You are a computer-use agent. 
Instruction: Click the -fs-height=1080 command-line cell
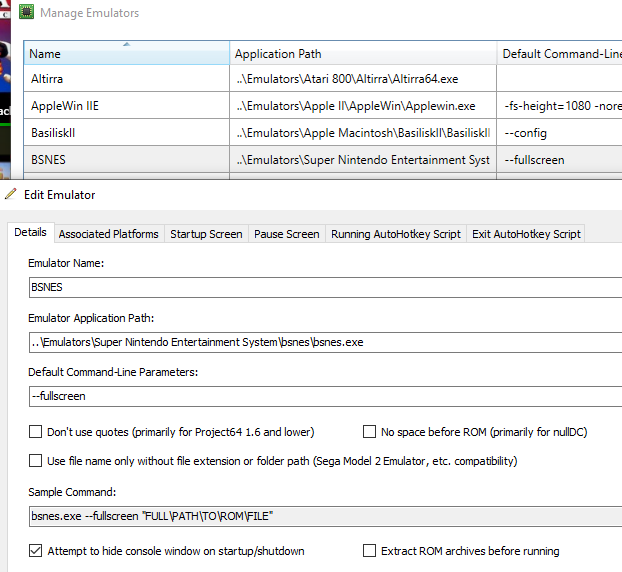[559, 106]
